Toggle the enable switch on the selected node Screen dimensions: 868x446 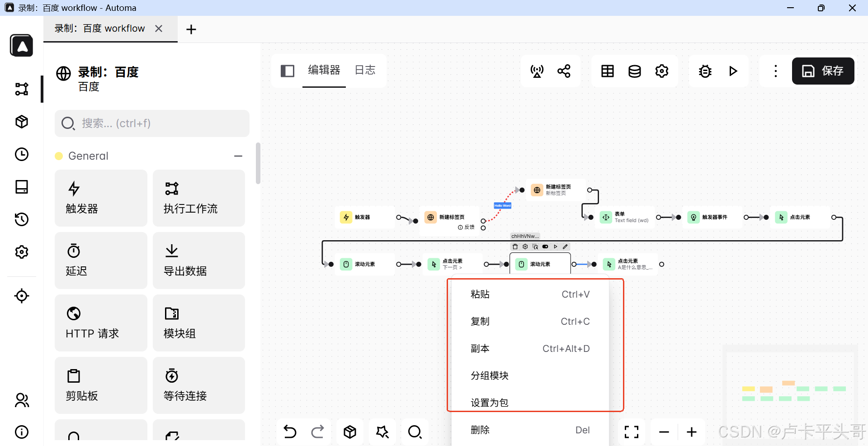tap(545, 247)
